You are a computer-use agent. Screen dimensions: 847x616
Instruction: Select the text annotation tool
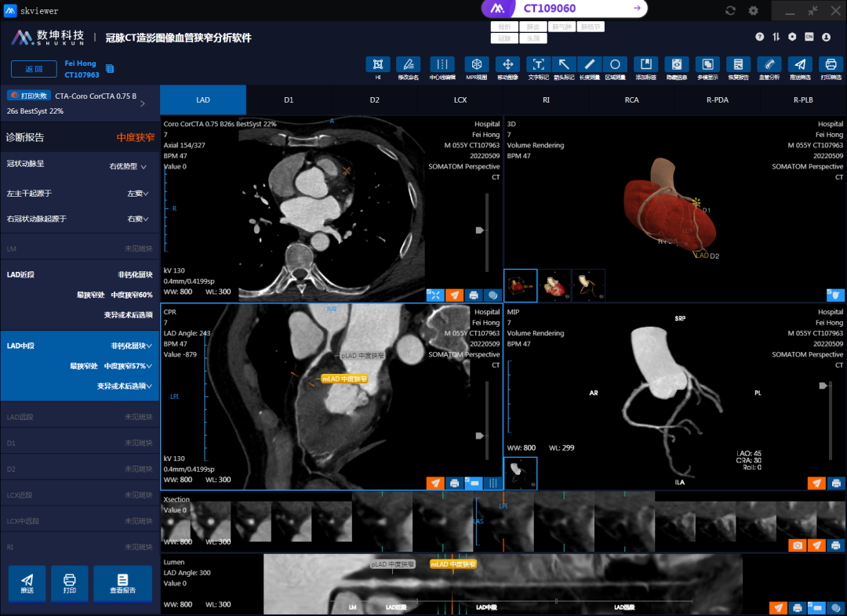(x=537, y=65)
